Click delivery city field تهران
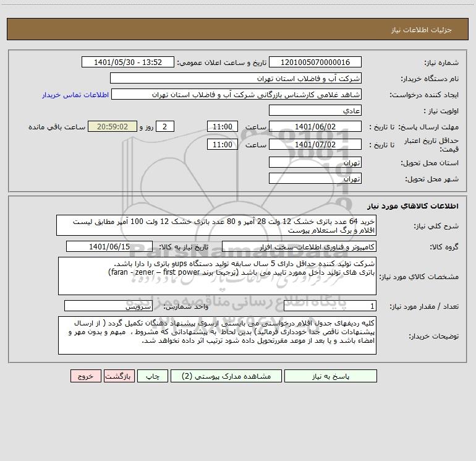 315,178
